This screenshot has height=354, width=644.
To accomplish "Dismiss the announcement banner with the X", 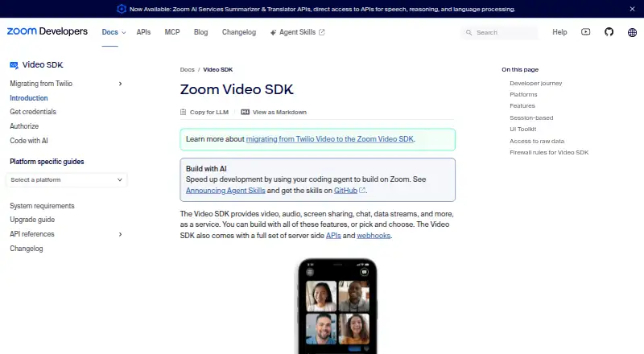I will coord(632,9).
